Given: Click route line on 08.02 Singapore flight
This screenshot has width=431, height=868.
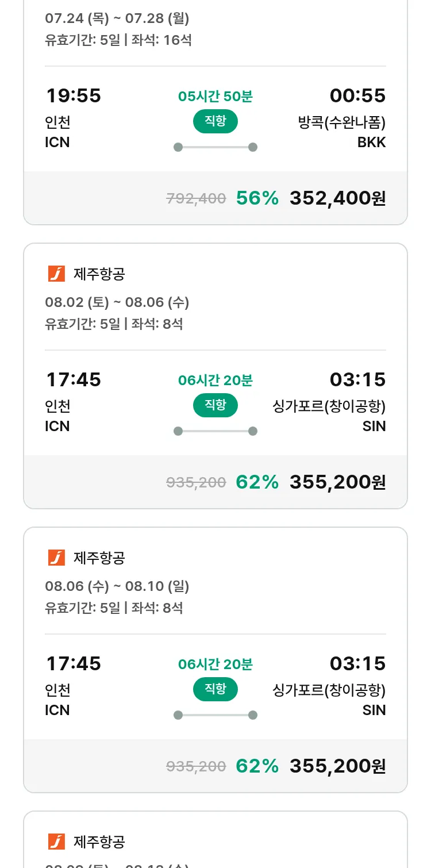Looking at the screenshot, I should [x=215, y=431].
